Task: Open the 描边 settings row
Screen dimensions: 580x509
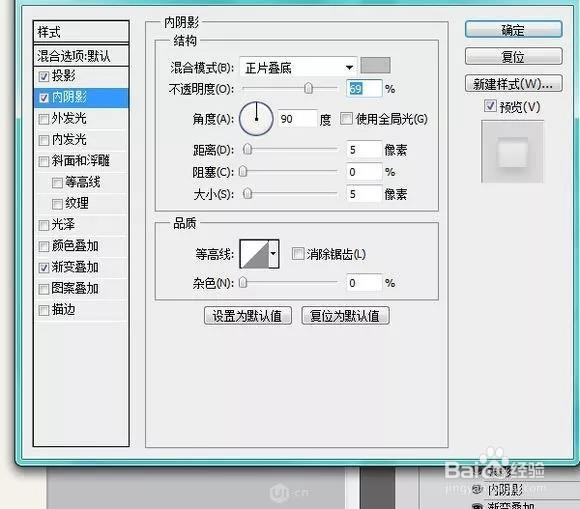Action: 81,310
